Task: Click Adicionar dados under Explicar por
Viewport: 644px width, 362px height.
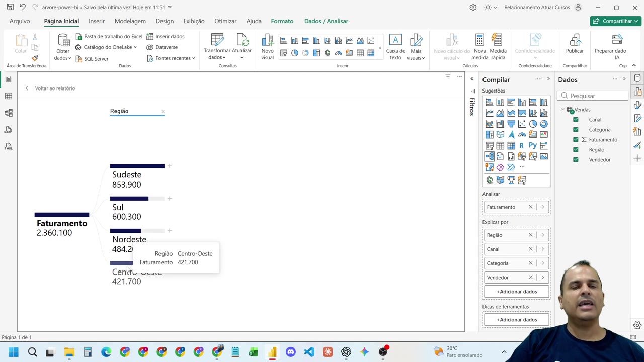Action: point(517,292)
